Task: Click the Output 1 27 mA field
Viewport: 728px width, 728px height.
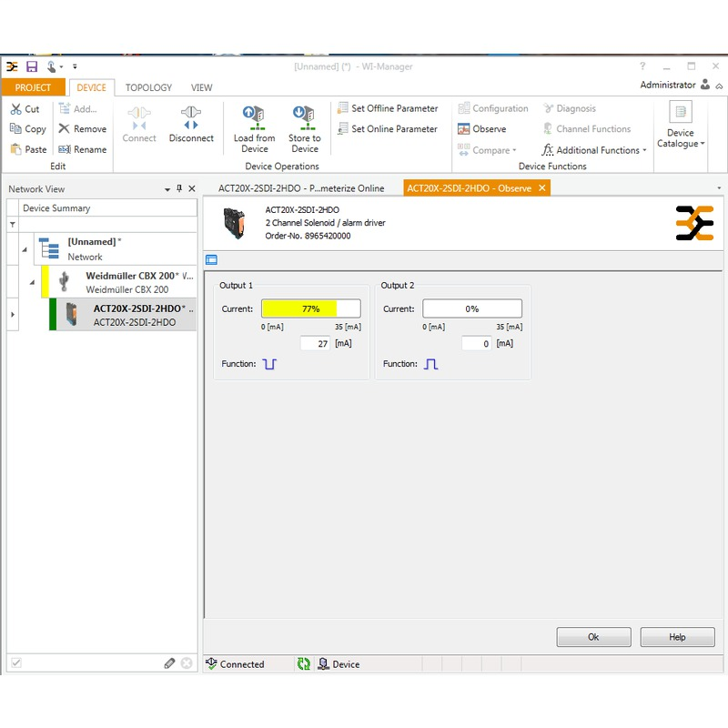Action: click(315, 344)
